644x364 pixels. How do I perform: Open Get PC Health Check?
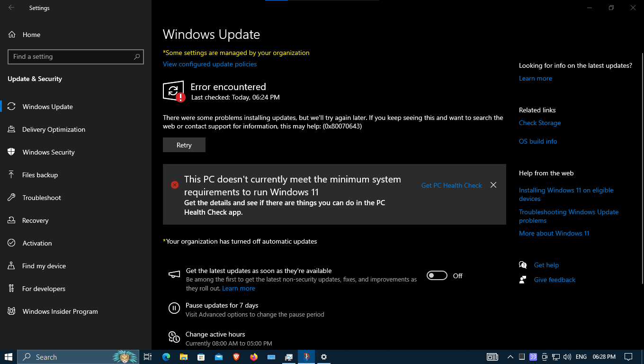pyautogui.click(x=451, y=185)
